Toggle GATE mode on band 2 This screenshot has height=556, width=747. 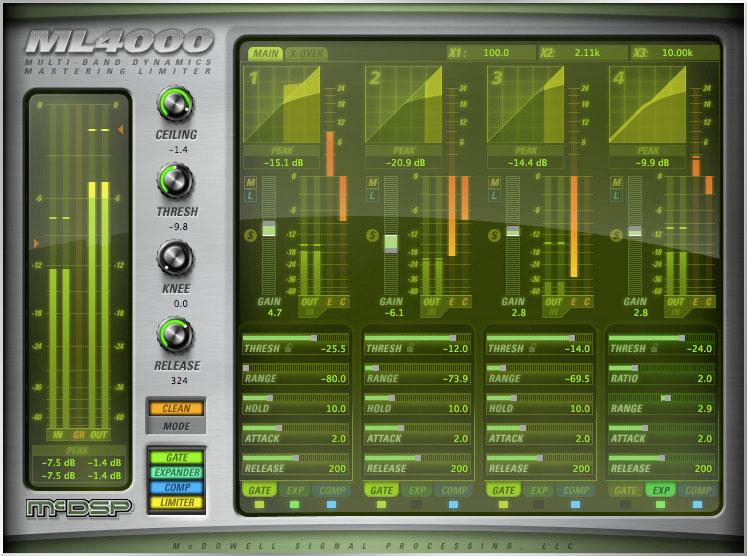(381, 491)
